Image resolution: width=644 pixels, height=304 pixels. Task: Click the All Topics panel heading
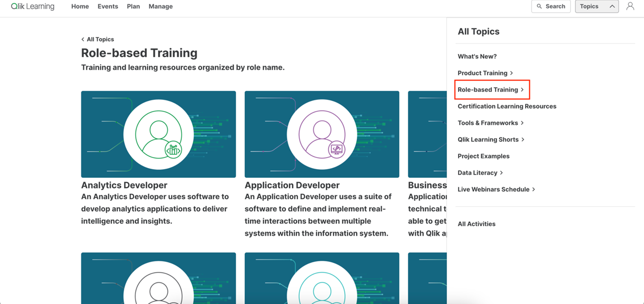479,31
